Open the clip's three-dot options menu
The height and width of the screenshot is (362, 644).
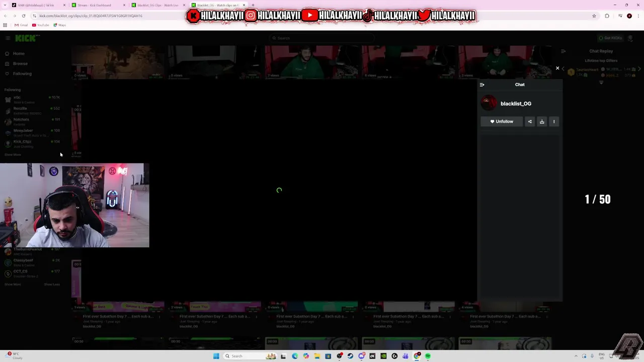554,122
